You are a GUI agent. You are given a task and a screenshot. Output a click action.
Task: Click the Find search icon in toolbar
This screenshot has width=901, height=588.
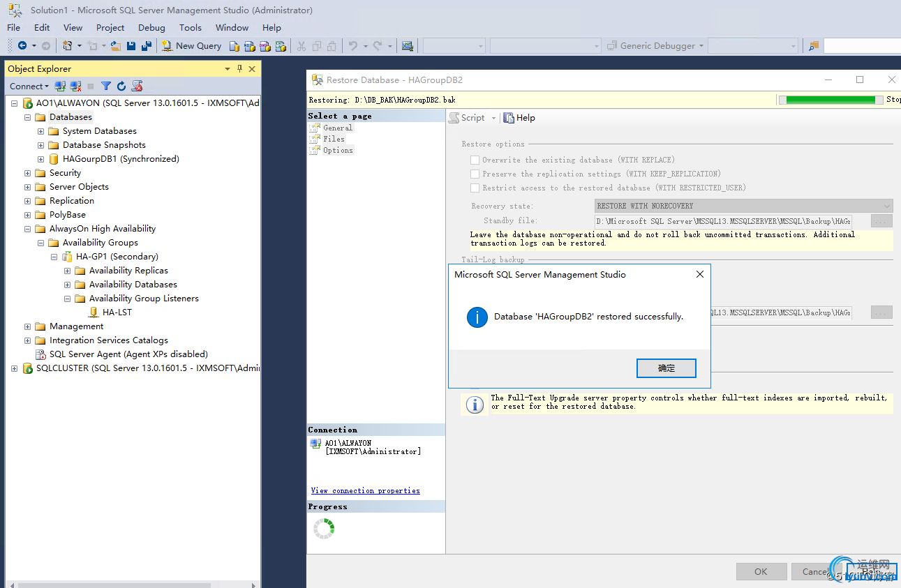click(813, 46)
